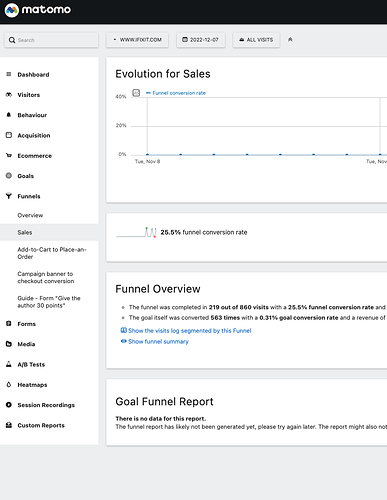
Task: Click Show the visits log segmented link
Action: coord(190,331)
